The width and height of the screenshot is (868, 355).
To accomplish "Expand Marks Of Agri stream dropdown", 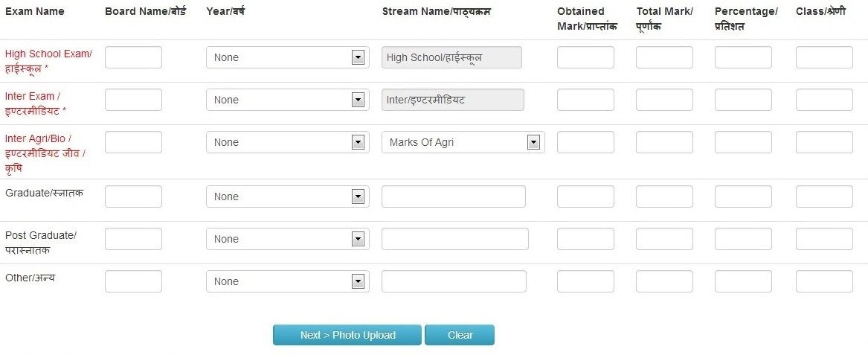I will coord(463,142).
